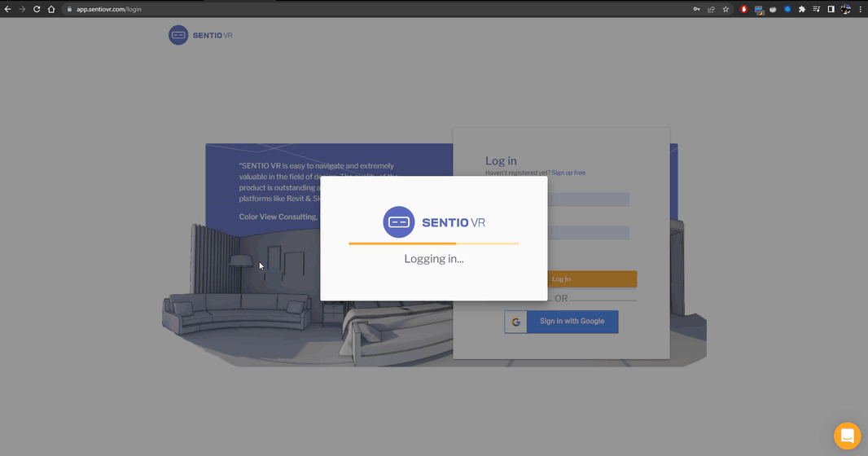
Task: Open the blue circle extension icon
Action: (x=787, y=9)
